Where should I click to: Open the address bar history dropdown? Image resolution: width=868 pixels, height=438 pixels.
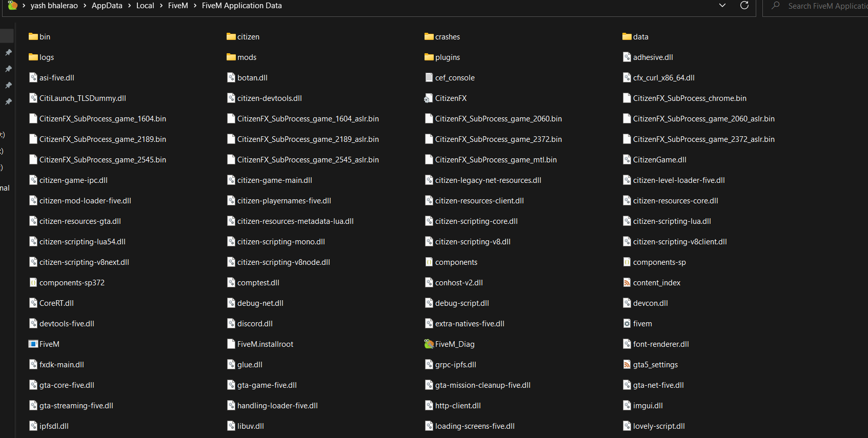point(722,6)
